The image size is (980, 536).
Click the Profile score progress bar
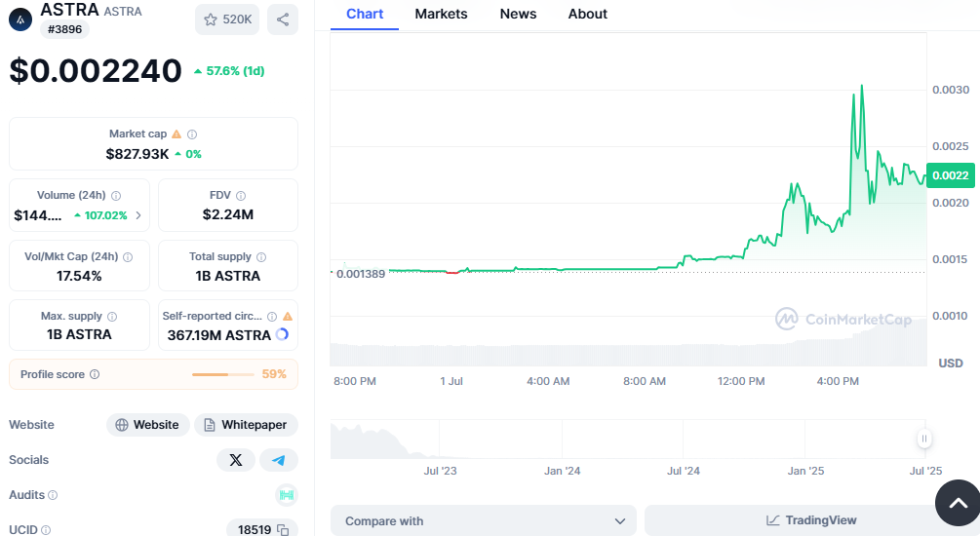tap(223, 374)
